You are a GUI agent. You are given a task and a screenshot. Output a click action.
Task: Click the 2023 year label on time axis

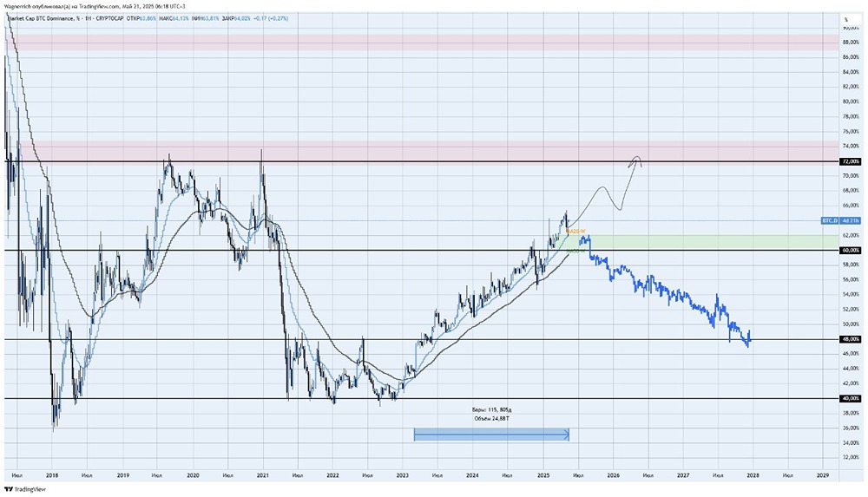(x=403, y=475)
